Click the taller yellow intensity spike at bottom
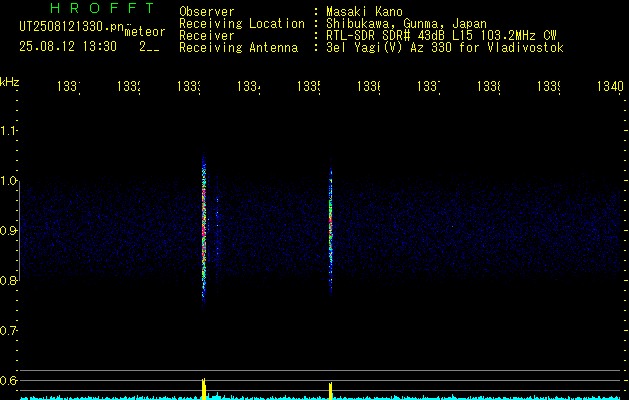The height and width of the screenshot is (400, 629). coord(203,388)
